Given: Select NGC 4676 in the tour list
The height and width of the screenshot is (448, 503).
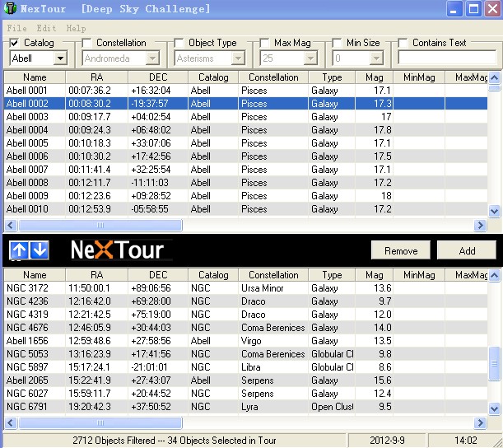Looking at the screenshot, I should (245, 328).
